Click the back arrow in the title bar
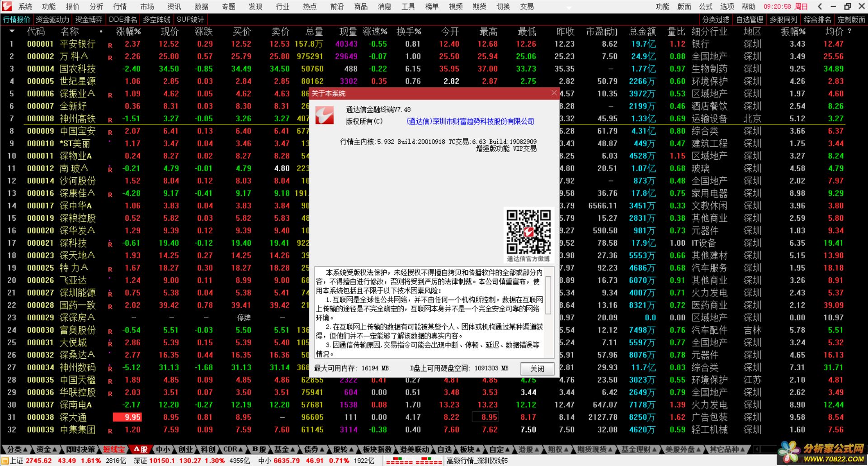 (820, 6)
